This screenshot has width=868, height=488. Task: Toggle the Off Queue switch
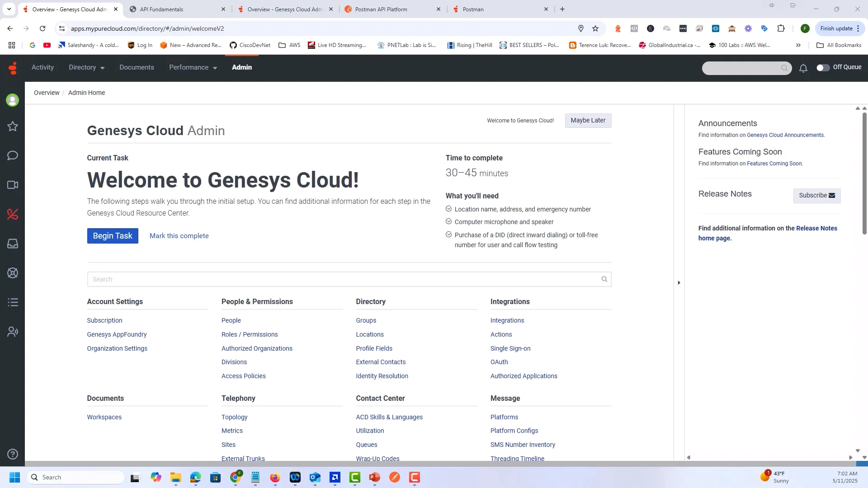[823, 67]
